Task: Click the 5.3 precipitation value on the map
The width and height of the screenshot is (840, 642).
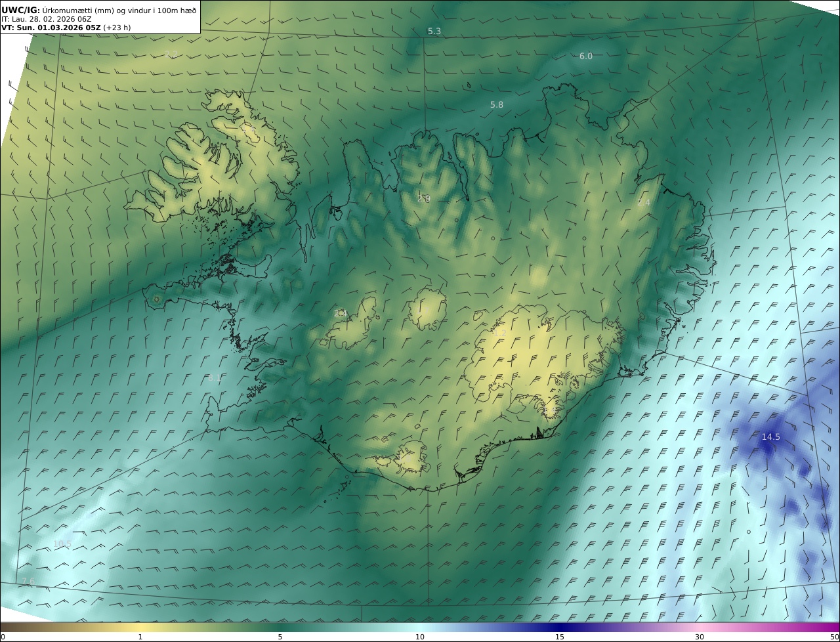Action: click(x=434, y=32)
